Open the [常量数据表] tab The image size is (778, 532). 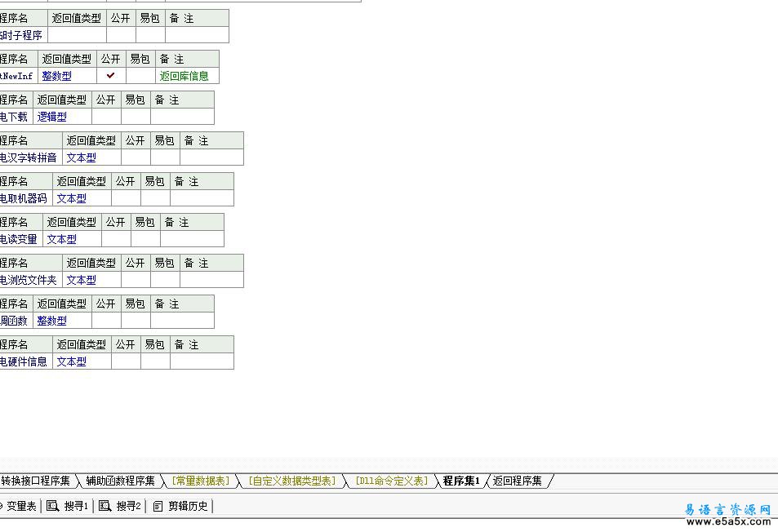(201, 481)
